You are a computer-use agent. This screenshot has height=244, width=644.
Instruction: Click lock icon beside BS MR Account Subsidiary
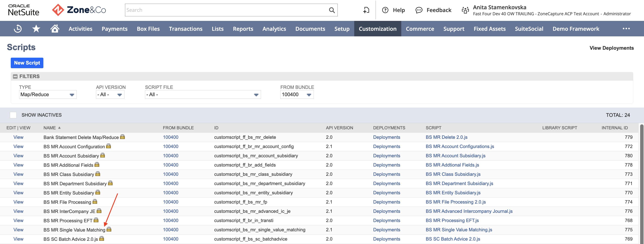coord(102,155)
